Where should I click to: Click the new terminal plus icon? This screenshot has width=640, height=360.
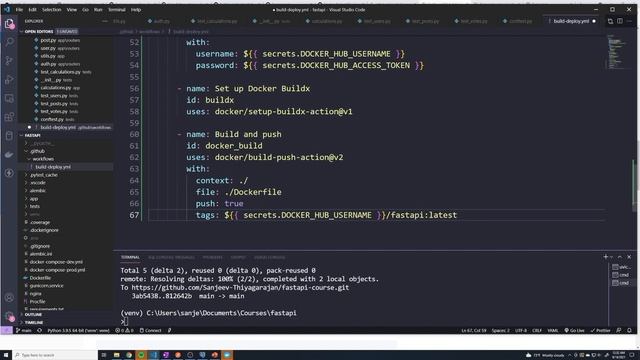pos(605,257)
